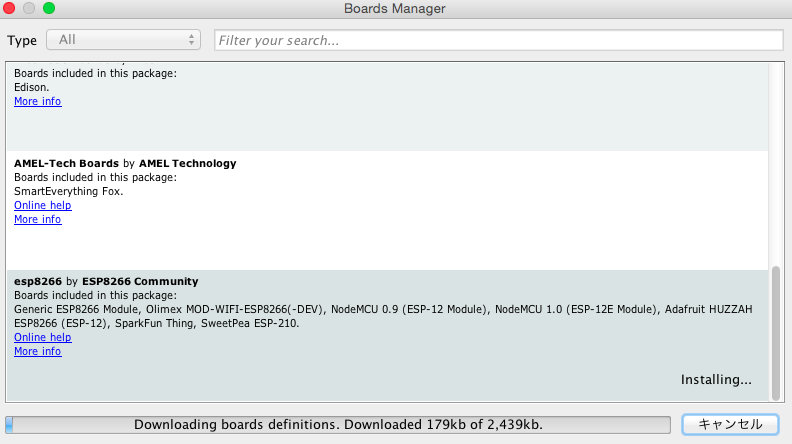Screen dimensions: 792x444
Task: Open Online help for esp8266 package
Action: [42, 338]
